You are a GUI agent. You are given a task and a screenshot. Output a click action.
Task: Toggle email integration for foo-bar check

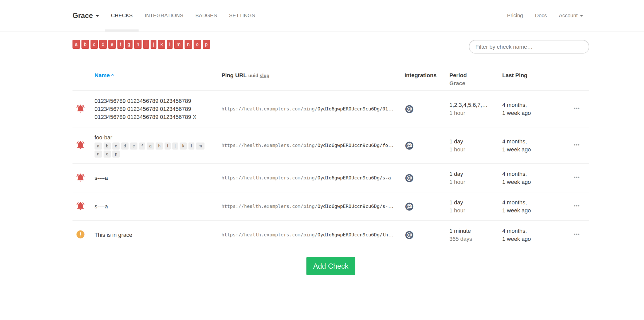click(409, 145)
